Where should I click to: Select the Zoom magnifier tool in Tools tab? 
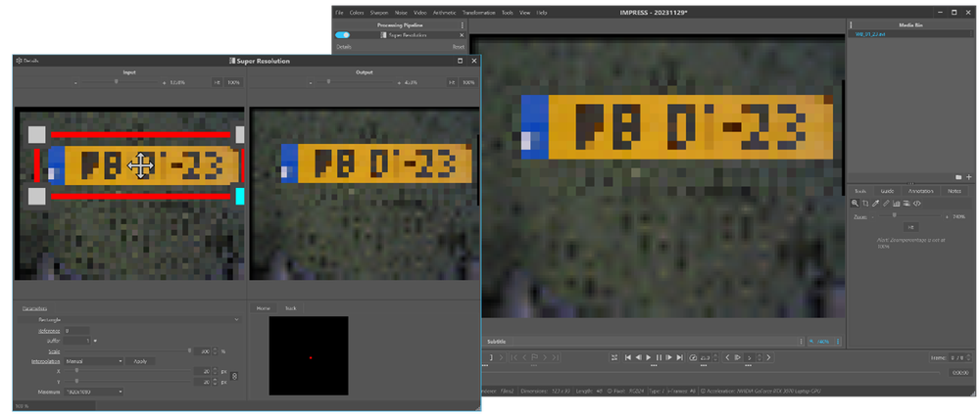click(855, 203)
